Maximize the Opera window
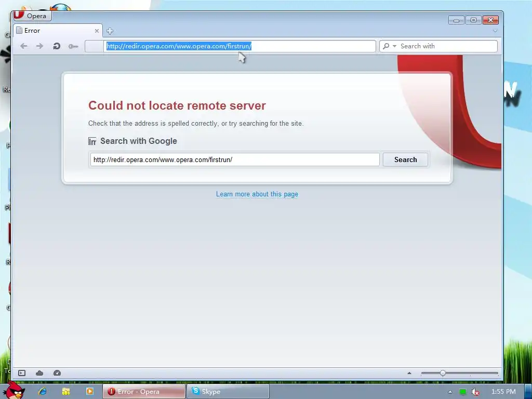 tap(473, 20)
